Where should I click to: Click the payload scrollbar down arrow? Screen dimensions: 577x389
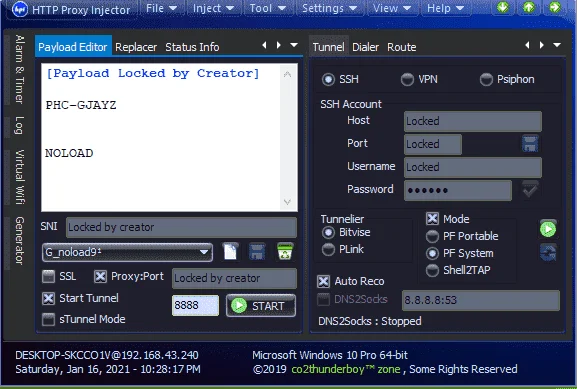tap(287, 202)
